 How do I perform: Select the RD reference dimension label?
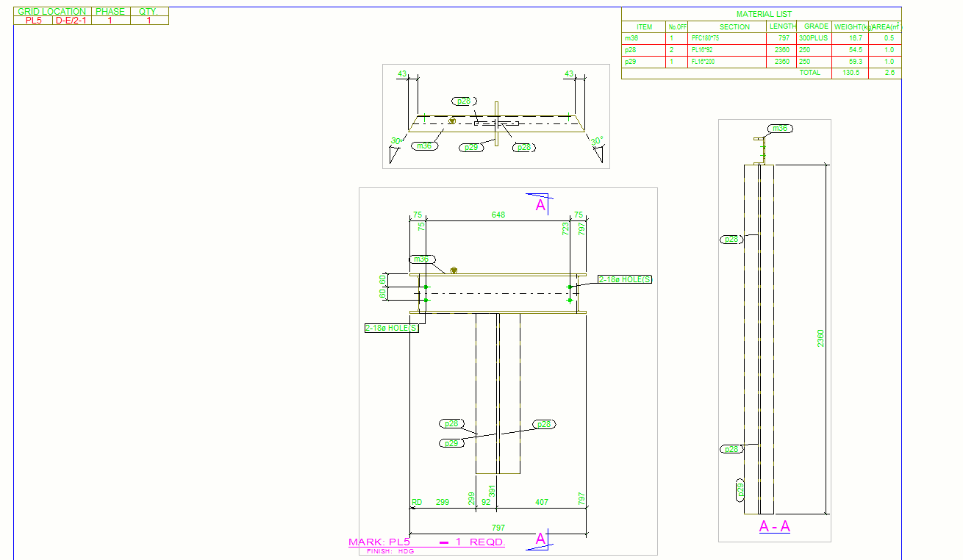click(x=417, y=503)
